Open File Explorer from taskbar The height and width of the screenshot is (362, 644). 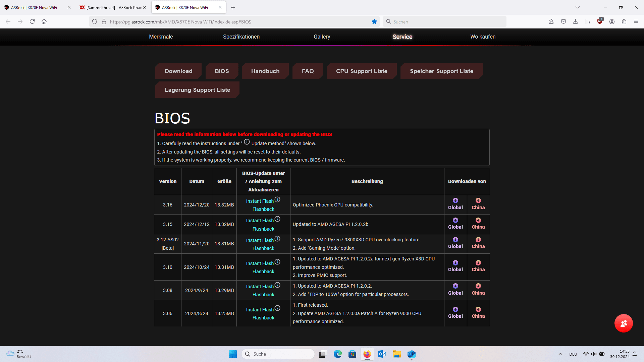tap(397, 354)
